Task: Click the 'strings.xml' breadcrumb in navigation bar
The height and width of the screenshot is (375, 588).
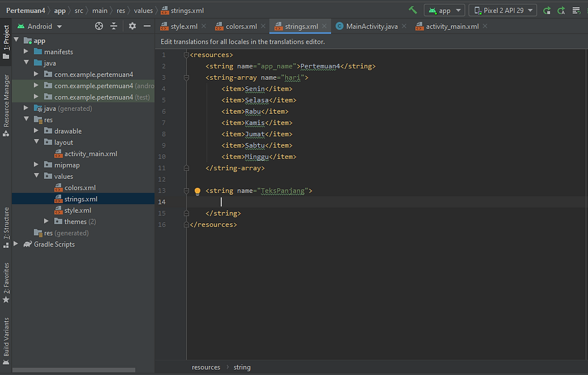Action: click(x=182, y=11)
